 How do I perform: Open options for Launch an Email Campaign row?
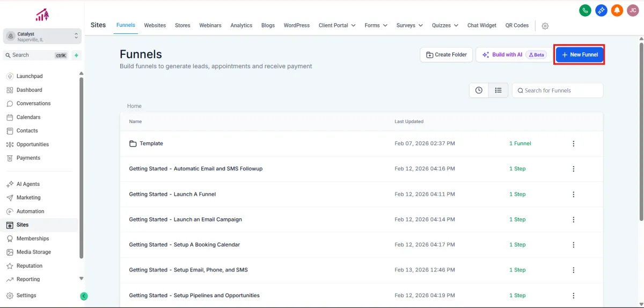[x=573, y=219]
